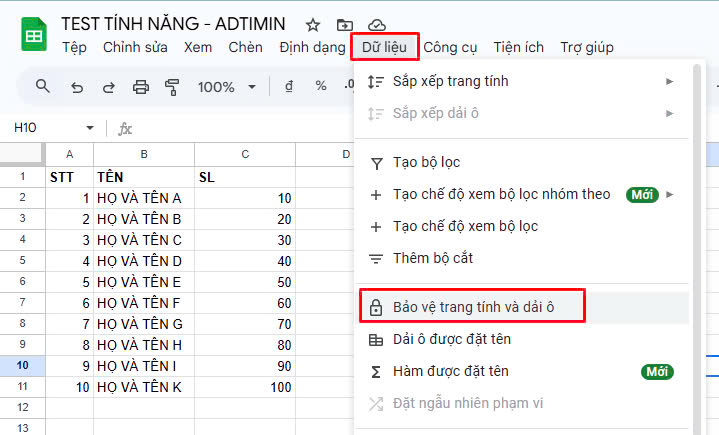719x435 pixels.
Task: Click cell SL header
Action: click(x=245, y=177)
